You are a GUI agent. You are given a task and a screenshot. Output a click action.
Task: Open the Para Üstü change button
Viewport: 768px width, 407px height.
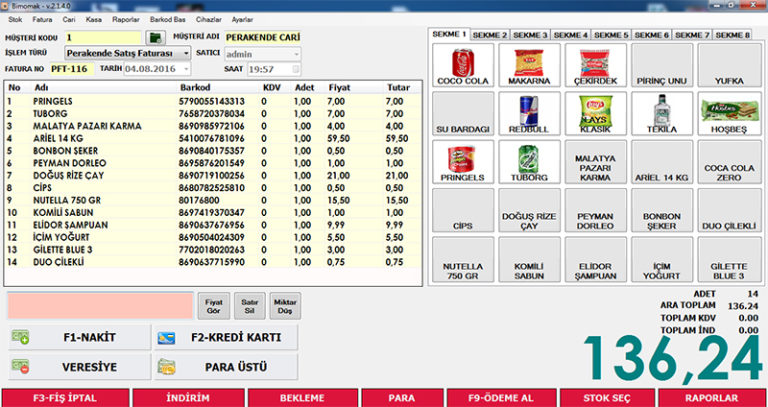(226, 367)
